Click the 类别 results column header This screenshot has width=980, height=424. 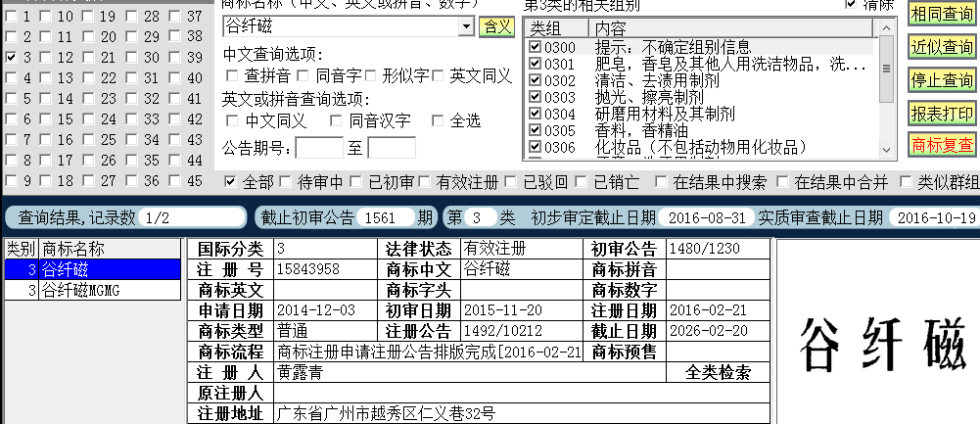click(x=22, y=250)
